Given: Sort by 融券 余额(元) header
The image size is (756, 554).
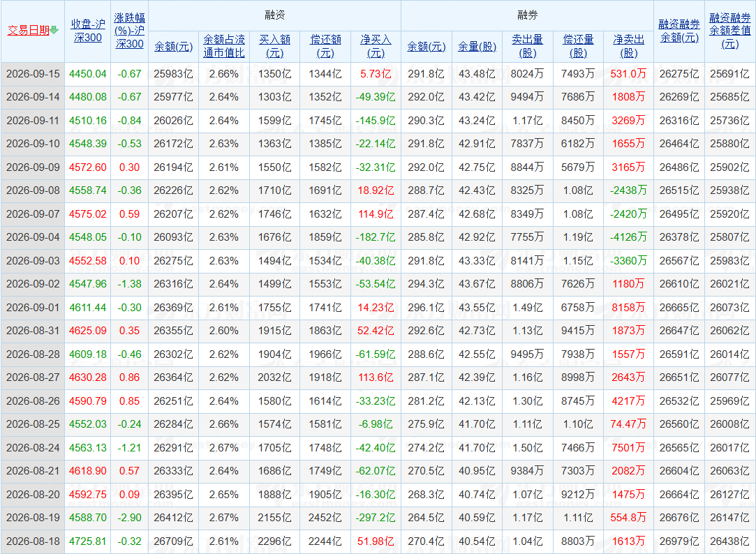Looking at the screenshot, I should [x=427, y=47].
